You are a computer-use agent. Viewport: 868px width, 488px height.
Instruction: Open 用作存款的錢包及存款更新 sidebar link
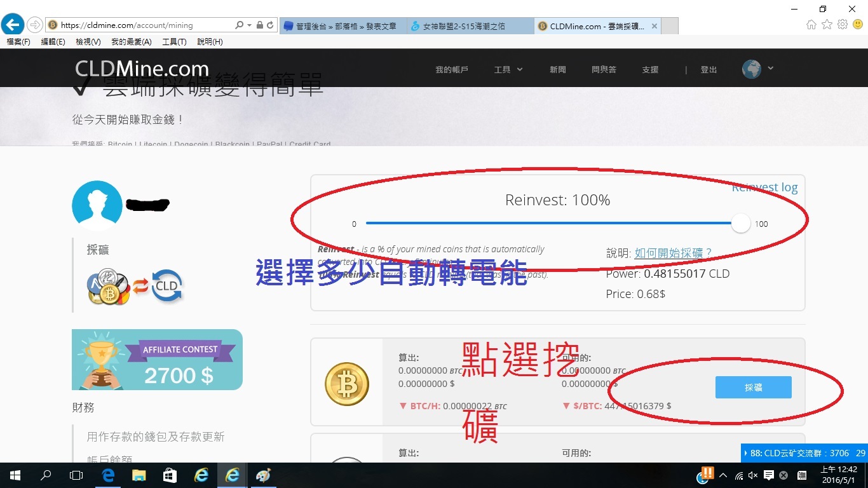point(156,437)
